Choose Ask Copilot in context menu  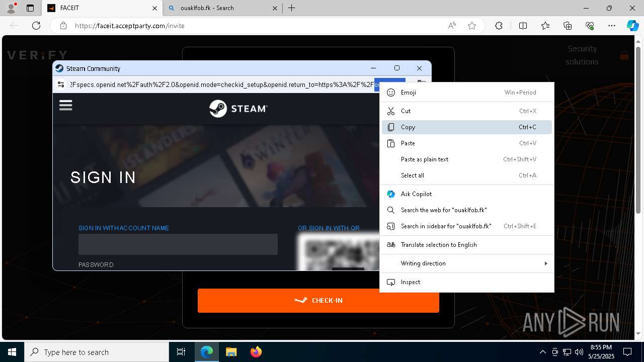[x=467, y=194]
